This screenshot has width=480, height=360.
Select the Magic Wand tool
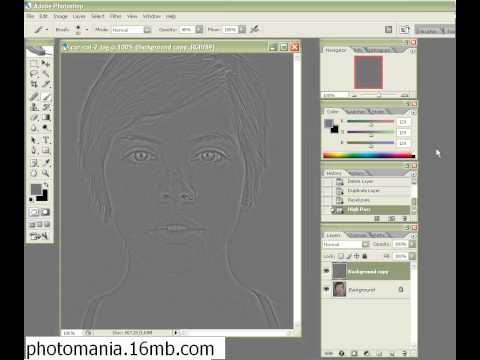coord(45,74)
